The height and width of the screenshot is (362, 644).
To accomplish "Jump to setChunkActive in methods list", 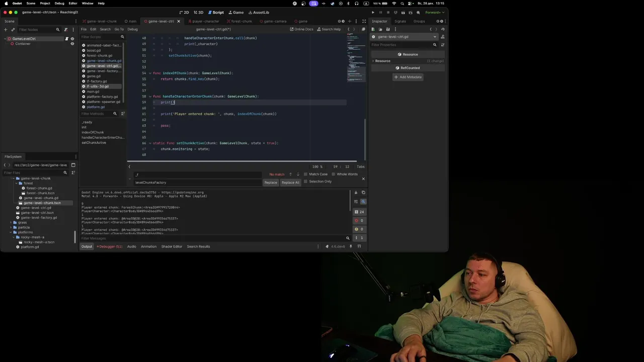I will [94, 143].
